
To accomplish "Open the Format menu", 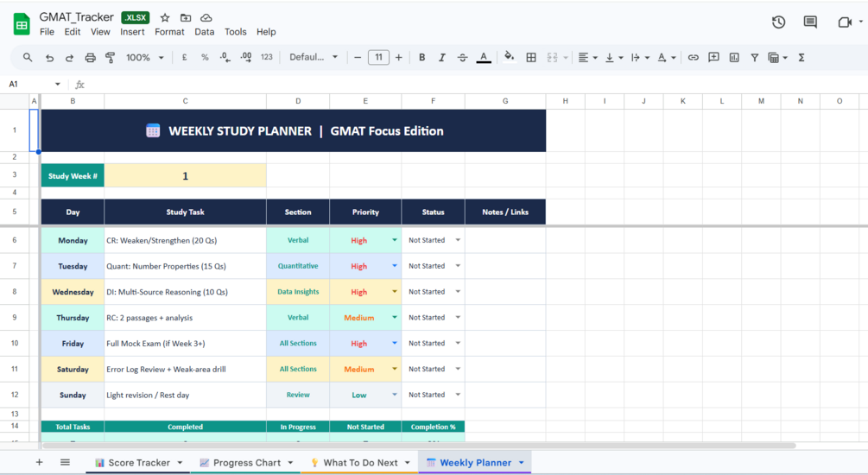I will point(169,32).
